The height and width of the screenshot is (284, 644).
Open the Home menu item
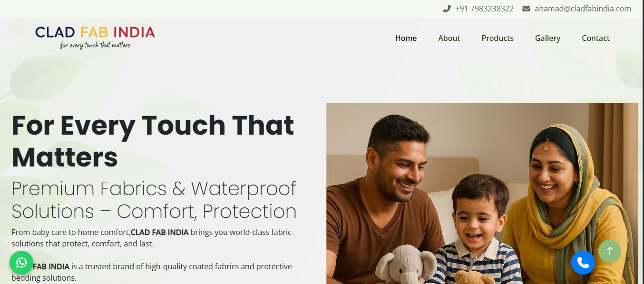406,38
